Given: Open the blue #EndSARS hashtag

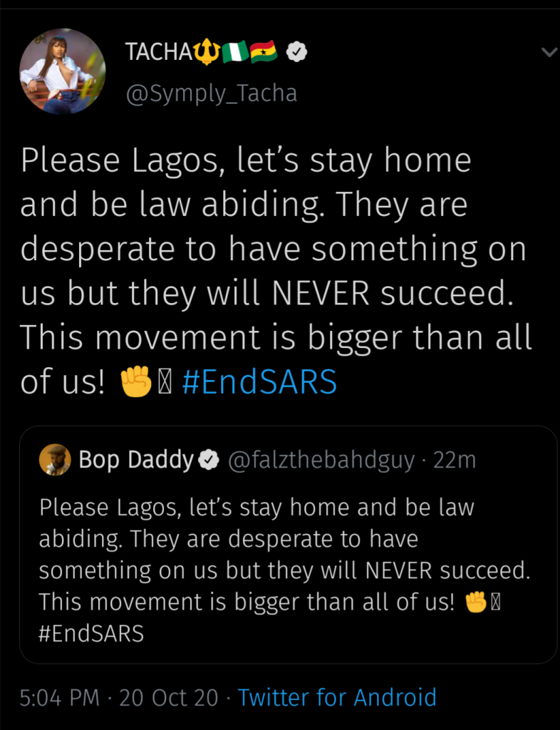Looking at the screenshot, I should pyautogui.click(x=259, y=384).
